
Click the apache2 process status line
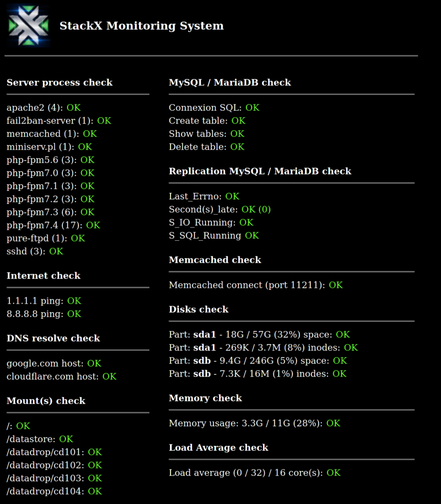click(x=44, y=108)
